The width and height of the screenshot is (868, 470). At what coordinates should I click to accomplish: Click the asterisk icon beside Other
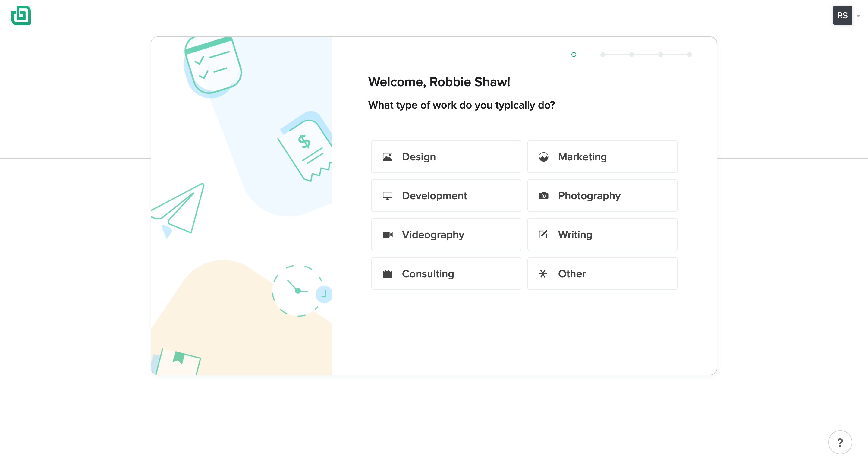click(542, 274)
